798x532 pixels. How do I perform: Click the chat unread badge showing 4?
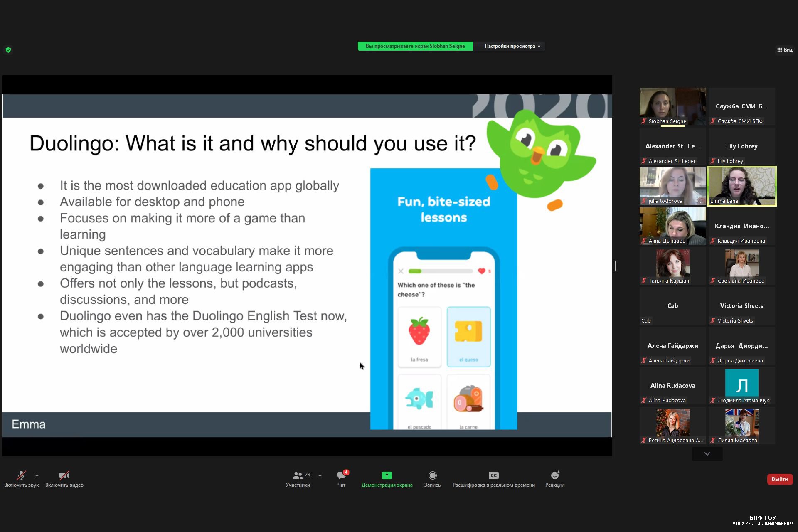tap(346, 473)
